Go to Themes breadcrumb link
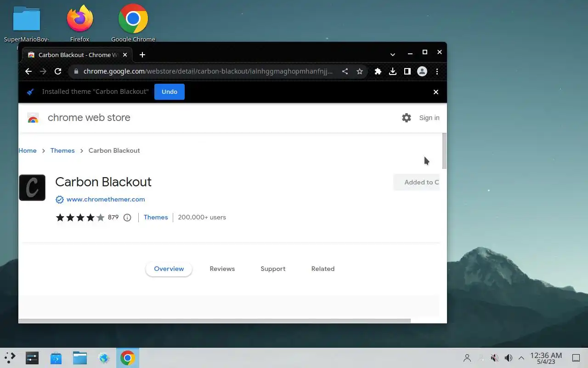Screen dimensions: 588x368 pyautogui.click(x=62, y=150)
